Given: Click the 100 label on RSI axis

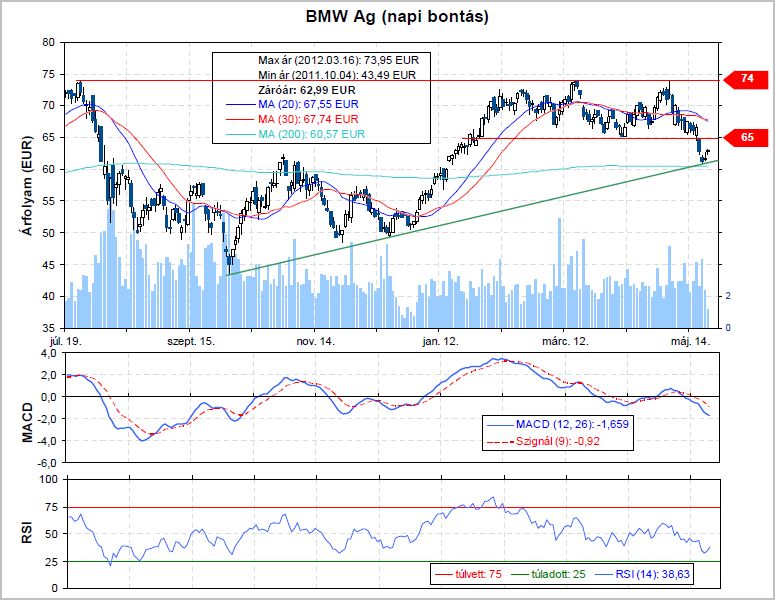Looking at the screenshot, I should tap(48, 479).
